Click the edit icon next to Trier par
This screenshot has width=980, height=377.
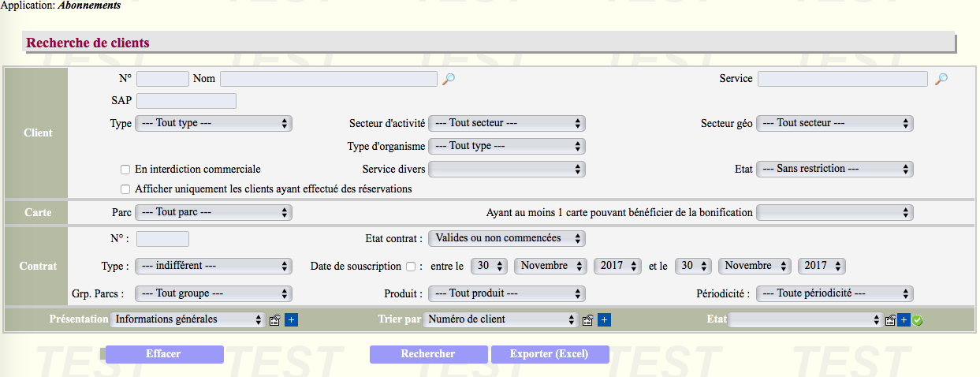(587, 320)
